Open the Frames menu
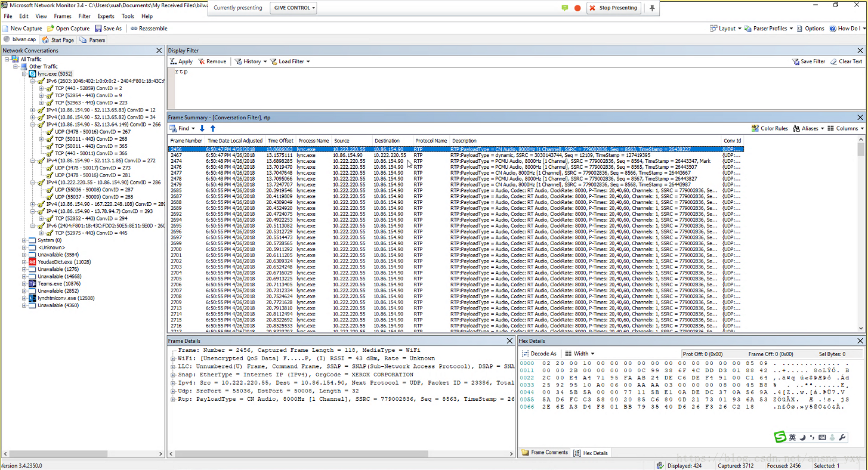The height and width of the screenshot is (470, 868). point(63,17)
